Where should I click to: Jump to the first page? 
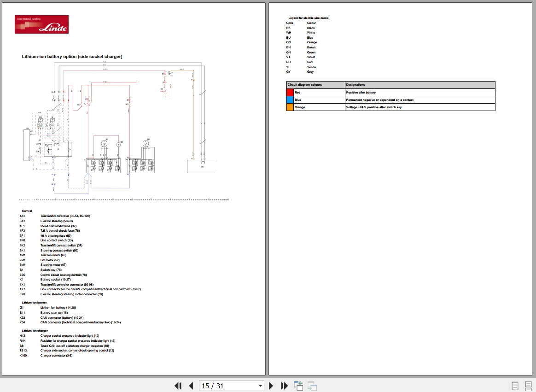[x=178, y=386]
